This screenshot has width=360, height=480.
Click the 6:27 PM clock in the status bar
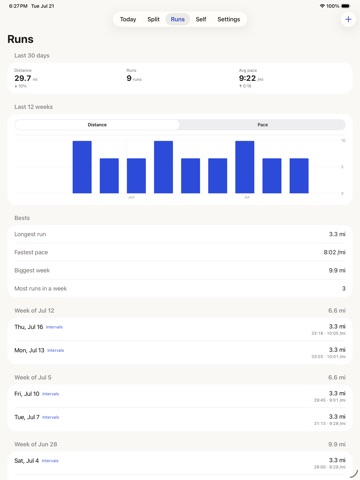(18, 6)
